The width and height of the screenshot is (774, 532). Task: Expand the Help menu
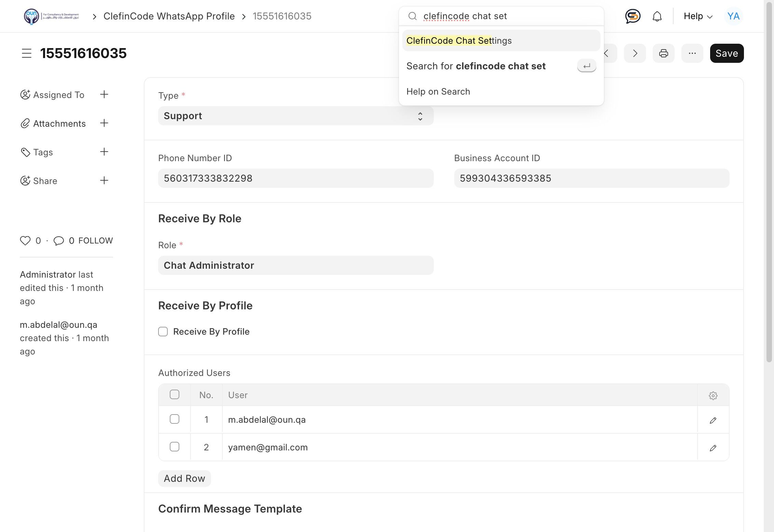click(x=698, y=16)
